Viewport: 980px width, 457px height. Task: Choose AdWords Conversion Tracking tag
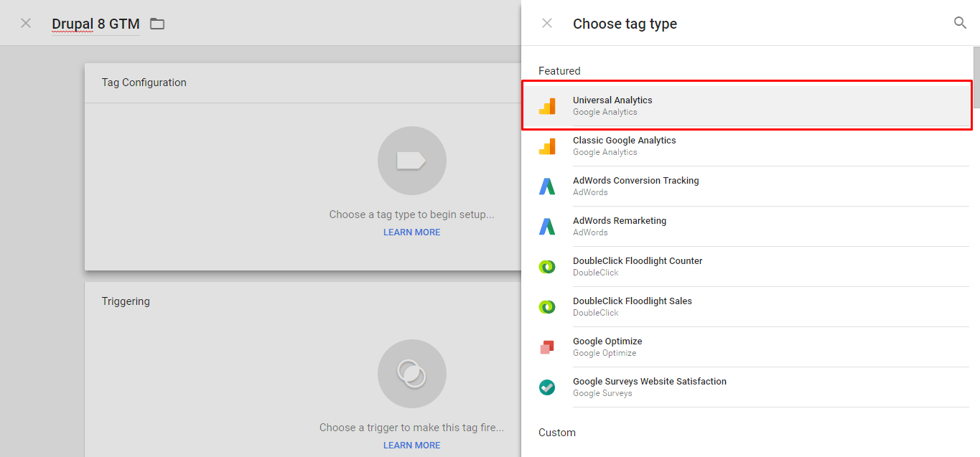747,187
